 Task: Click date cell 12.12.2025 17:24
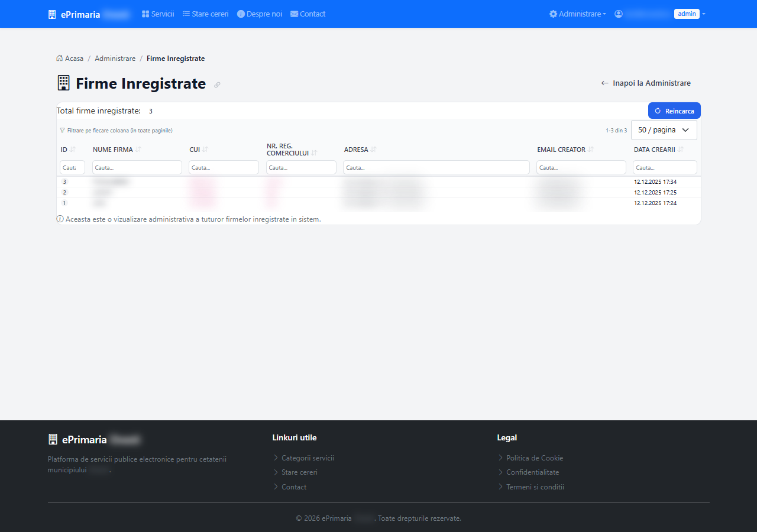click(655, 203)
